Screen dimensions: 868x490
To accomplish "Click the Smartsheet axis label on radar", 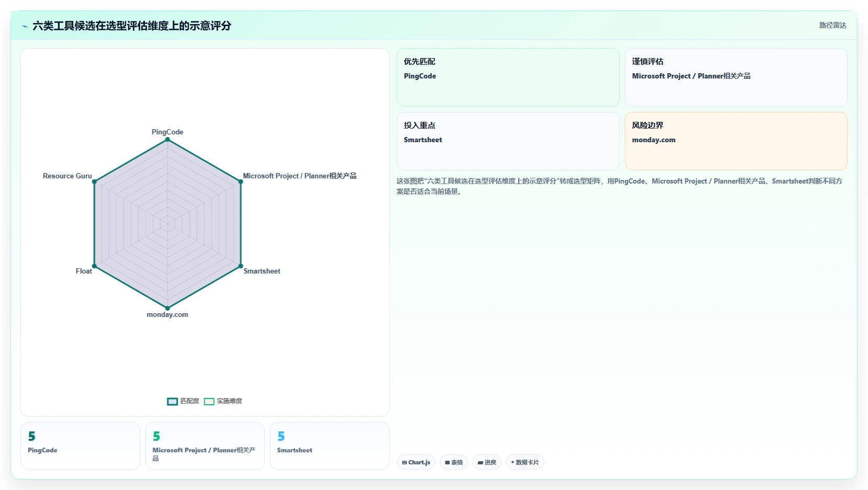I will click(x=262, y=271).
